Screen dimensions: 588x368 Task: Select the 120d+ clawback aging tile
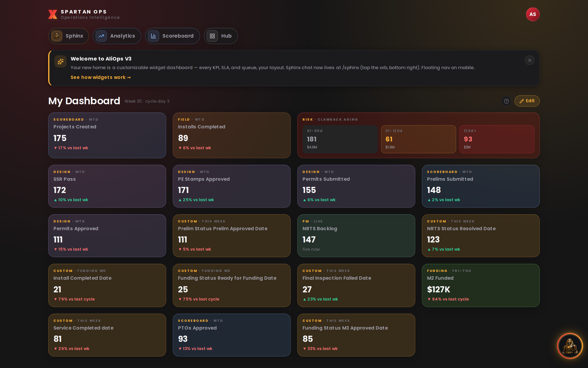(x=497, y=139)
